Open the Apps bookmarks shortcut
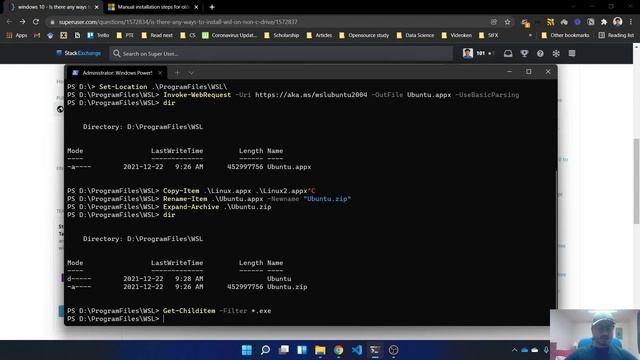 click(16, 35)
